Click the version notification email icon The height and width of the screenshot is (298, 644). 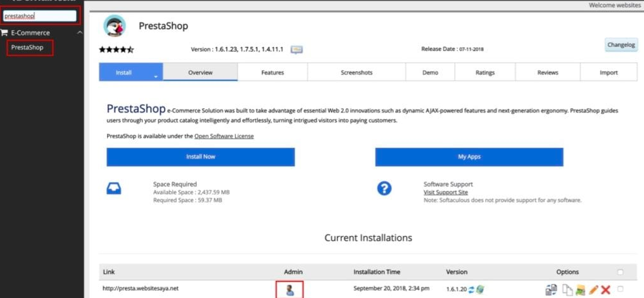tap(296, 49)
